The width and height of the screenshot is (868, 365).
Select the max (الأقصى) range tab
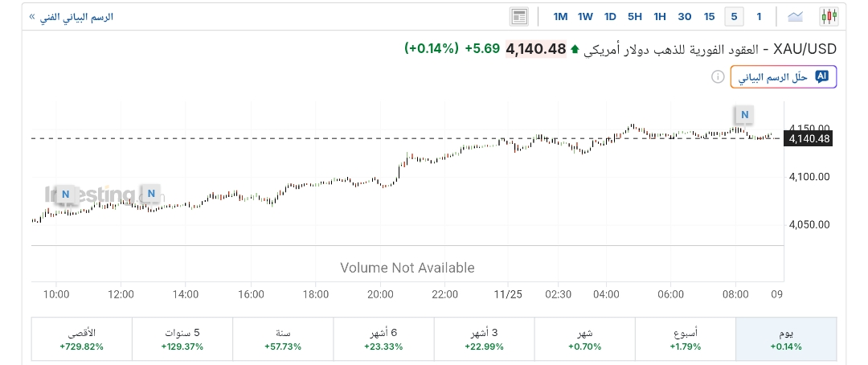[x=81, y=338]
